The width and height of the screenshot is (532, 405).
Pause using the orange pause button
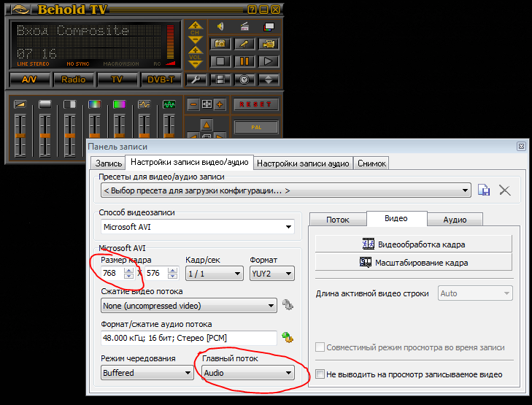point(244,61)
